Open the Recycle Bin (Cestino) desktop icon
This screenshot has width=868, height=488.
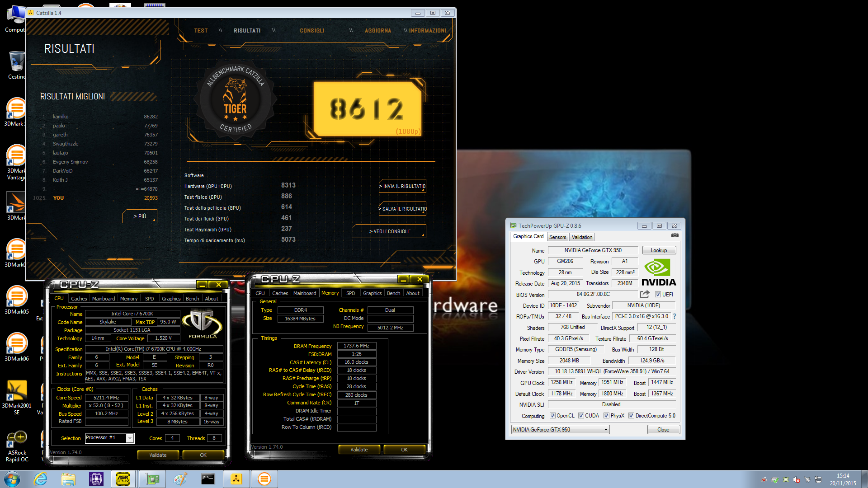(x=17, y=65)
